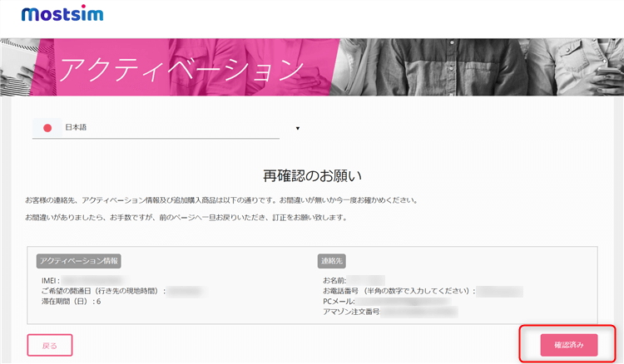Click the ご希望の開通日 value
The width and height of the screenshot is (624, 364).
[x=187, y=292]
